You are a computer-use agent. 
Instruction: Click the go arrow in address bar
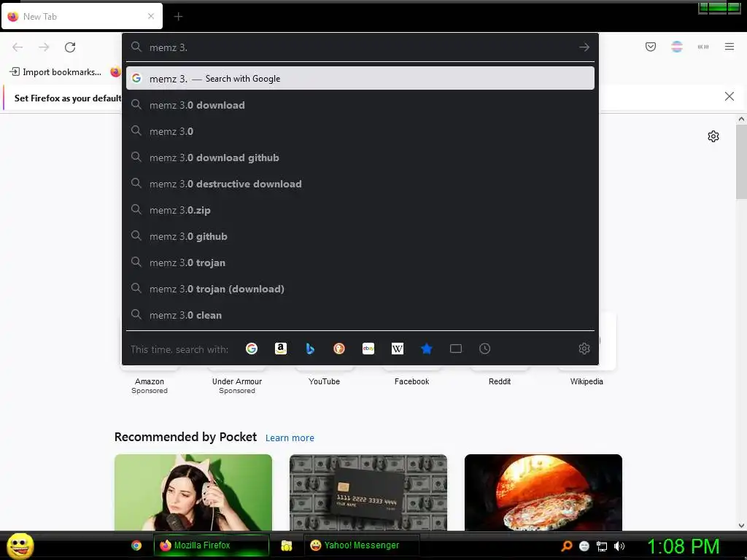pyautogui.click(x=584, y=47)
